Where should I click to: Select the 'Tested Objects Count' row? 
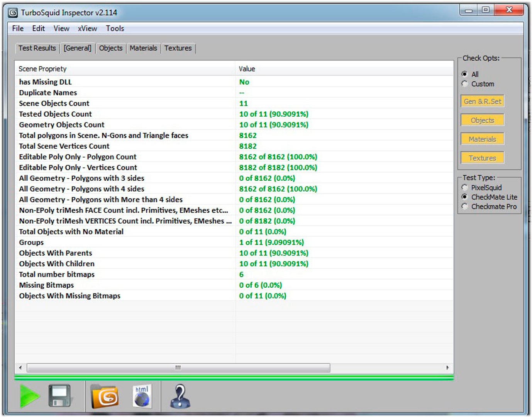(x=234, y=114)
